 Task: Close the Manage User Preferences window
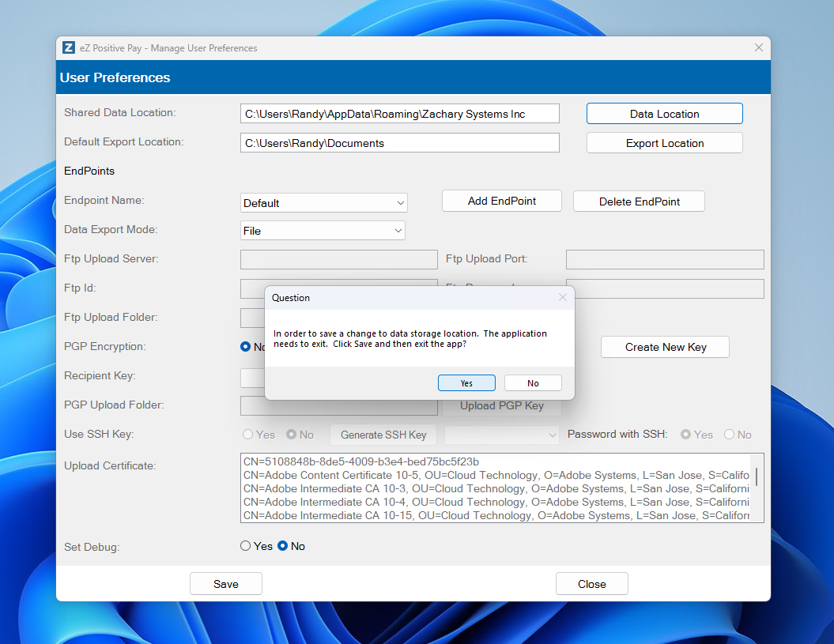click(x=759, y=48)
